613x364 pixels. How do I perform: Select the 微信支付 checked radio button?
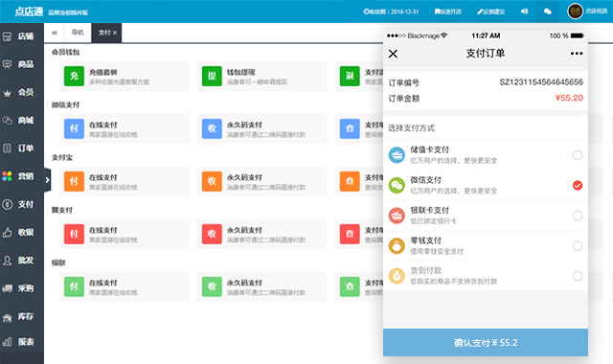coord(578,185)
